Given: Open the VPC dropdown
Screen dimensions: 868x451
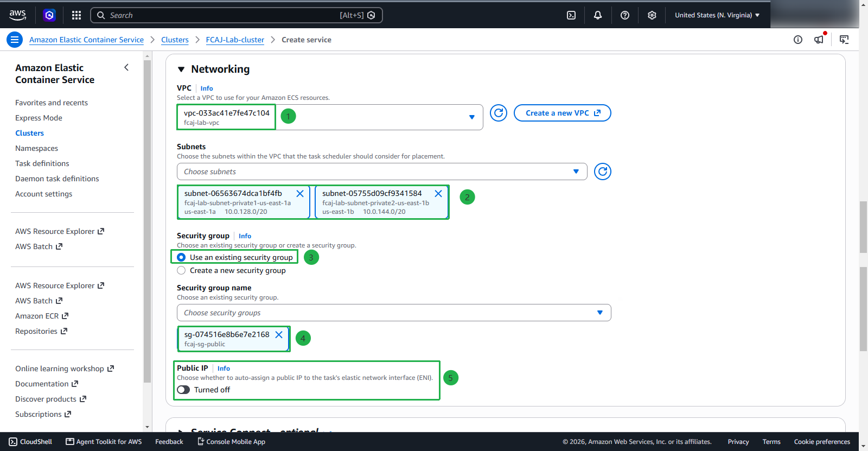Looking at the screenshot, I should [330, 117].
